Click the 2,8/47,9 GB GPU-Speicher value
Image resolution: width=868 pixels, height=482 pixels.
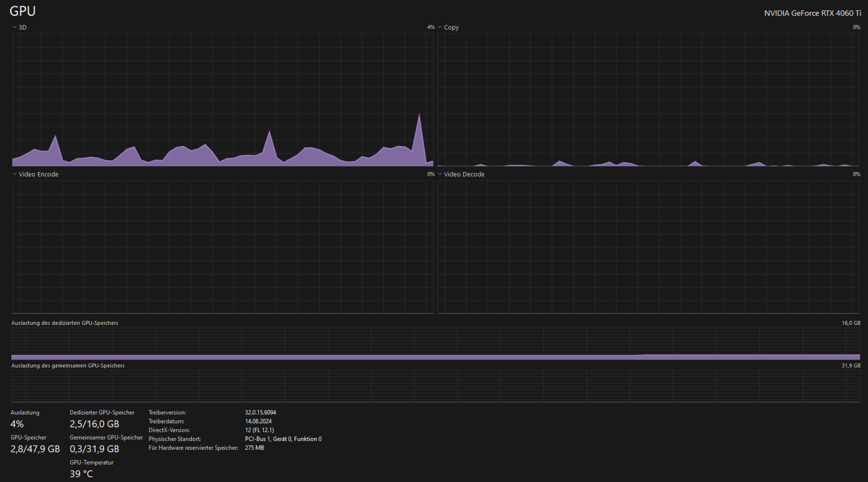pos(35,449)
